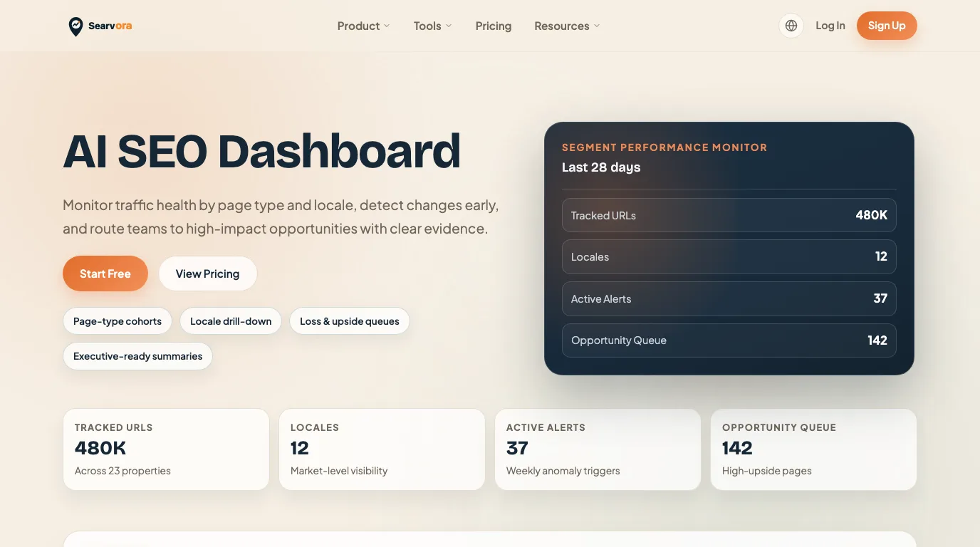980x547 pixels.
Task: Click the Active Alerts row in monitor panel
Action: 729,298
